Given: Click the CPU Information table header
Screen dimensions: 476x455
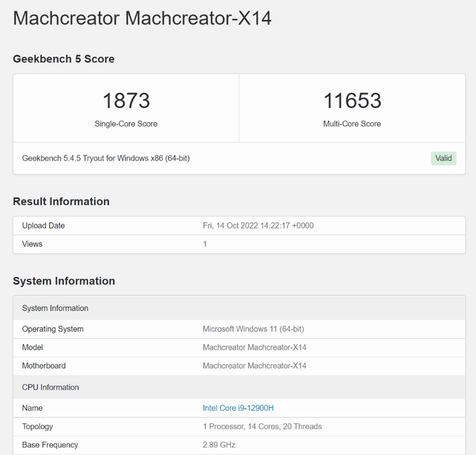Looking at the screenshot, I should [239, 388].
